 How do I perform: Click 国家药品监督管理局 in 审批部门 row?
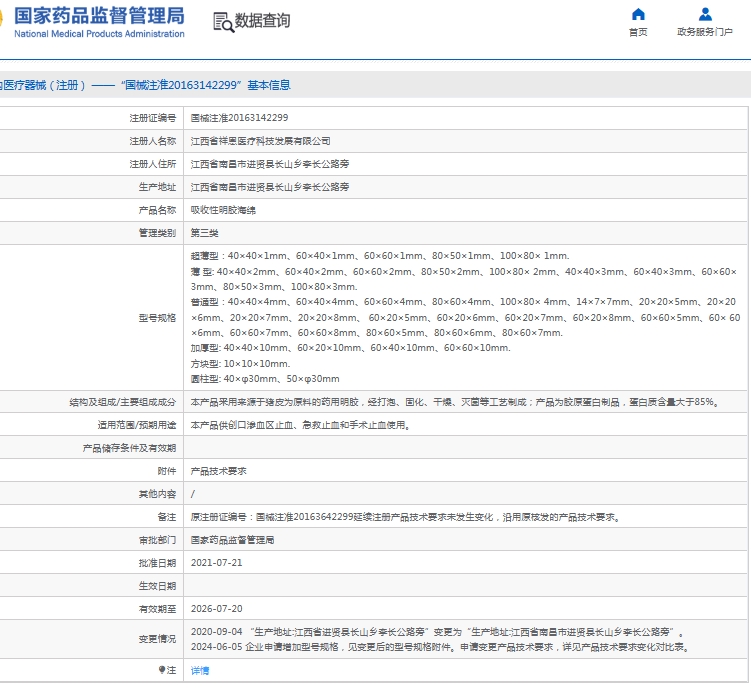click(x=232, y=540)
